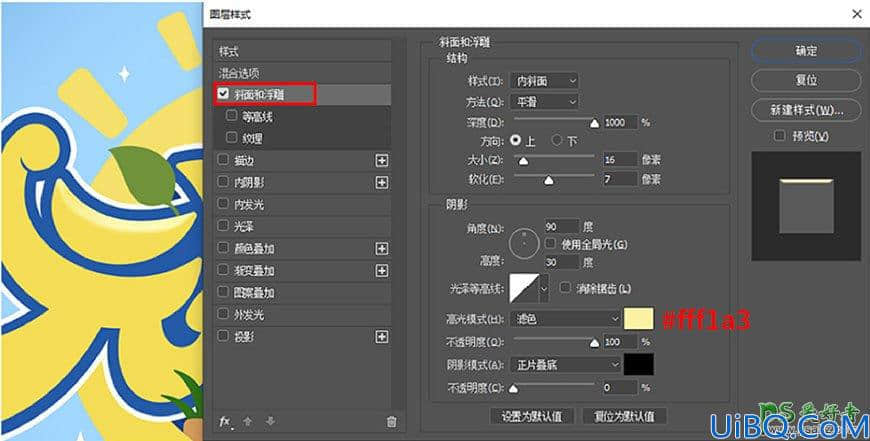Enable the 光泽 checkbox
Screen dimensions: 870x441
tap(223, 226)
